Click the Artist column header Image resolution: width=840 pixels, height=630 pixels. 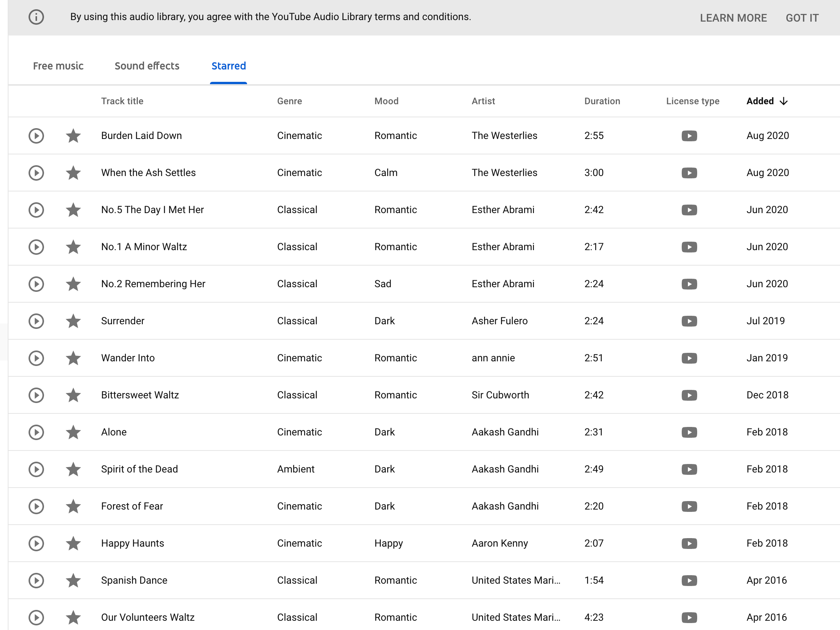(483, 101)
